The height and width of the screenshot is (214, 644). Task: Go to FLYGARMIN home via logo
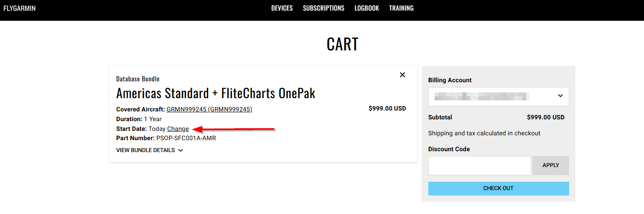(x=19, y=8)
